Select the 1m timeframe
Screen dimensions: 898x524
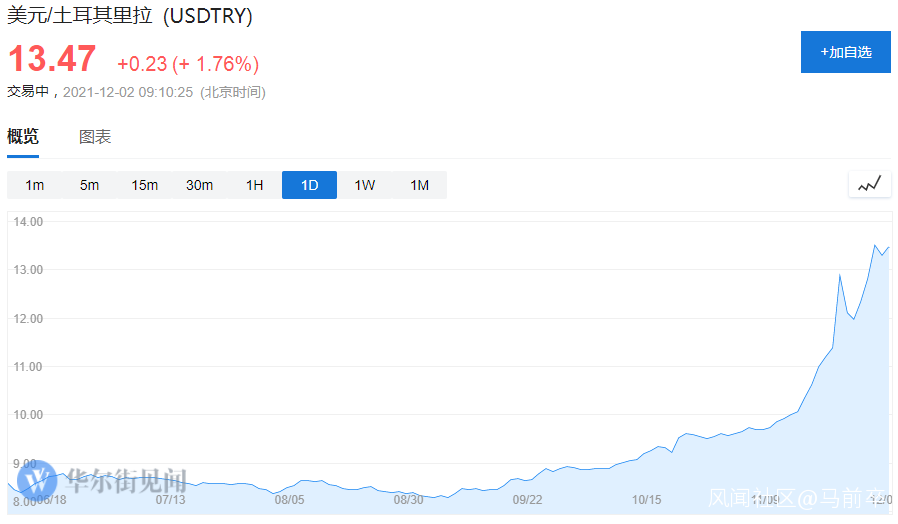pyautogui.click(x=34, y=185)
